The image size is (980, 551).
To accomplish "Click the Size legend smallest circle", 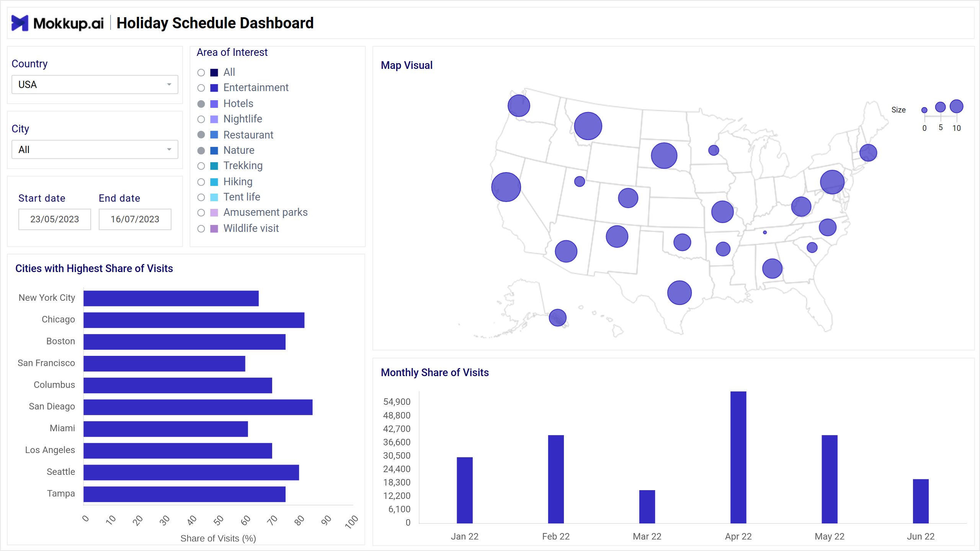I will [x=924, y=110].
